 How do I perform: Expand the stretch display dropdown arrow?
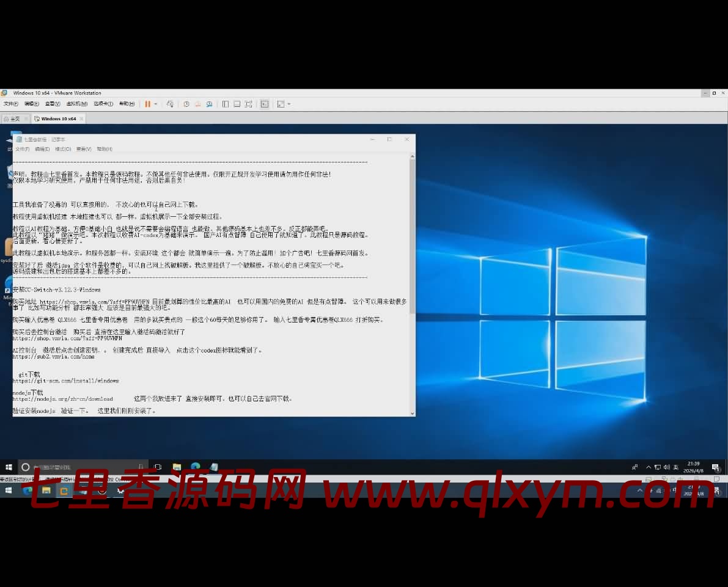click(x=289, y=104)
